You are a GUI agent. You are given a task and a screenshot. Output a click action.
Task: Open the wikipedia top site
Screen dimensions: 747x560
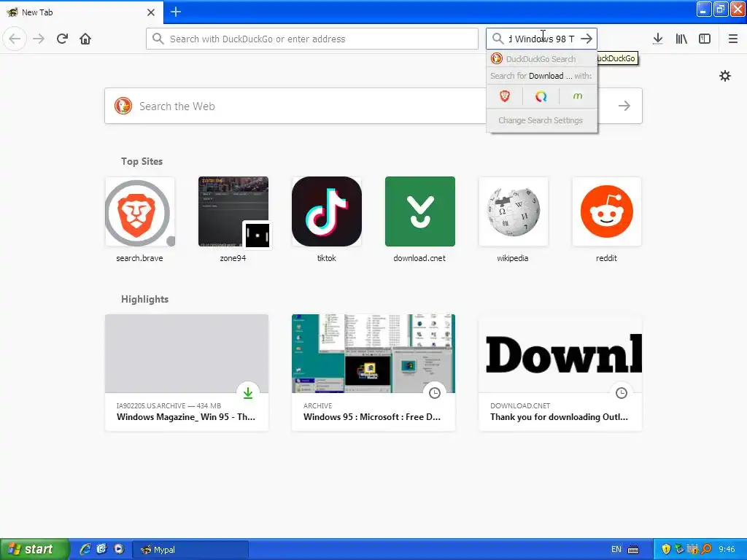point(513,220)
